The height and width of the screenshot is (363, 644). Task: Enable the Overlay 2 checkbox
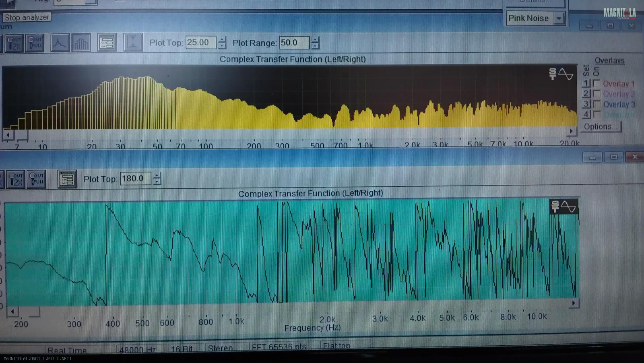[x=597, y=93]
